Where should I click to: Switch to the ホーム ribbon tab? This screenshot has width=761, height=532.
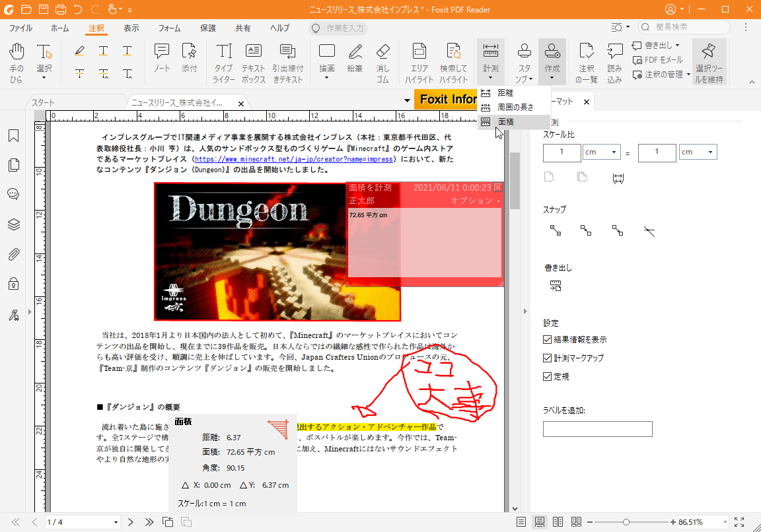point(59,28)
